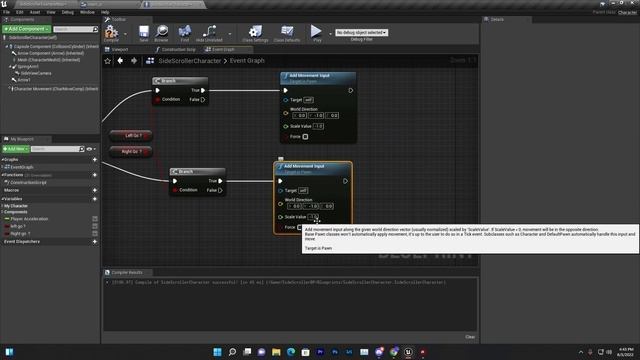Navigate forward with graph arrow
Image resolution: width=640 pixels, height=360 pixels.
[x=134, y=60]
